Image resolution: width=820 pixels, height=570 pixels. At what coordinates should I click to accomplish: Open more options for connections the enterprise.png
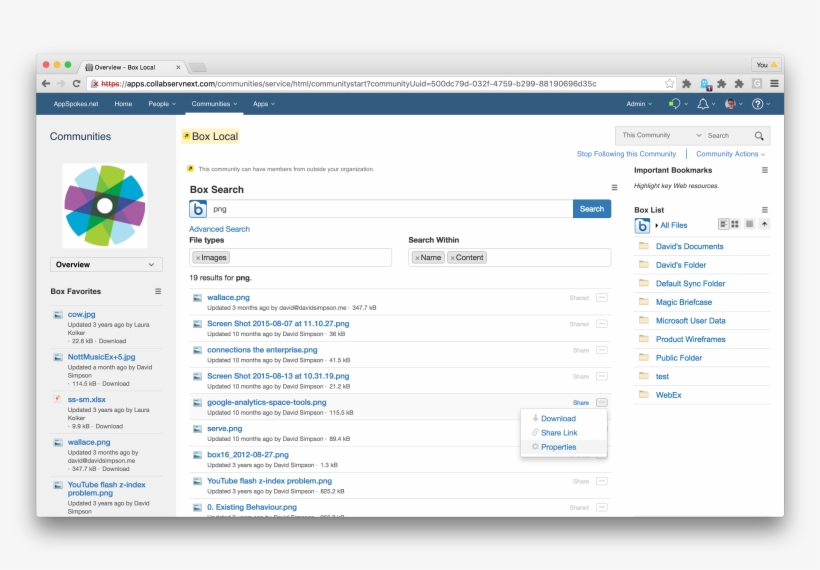tap(602, 350)
